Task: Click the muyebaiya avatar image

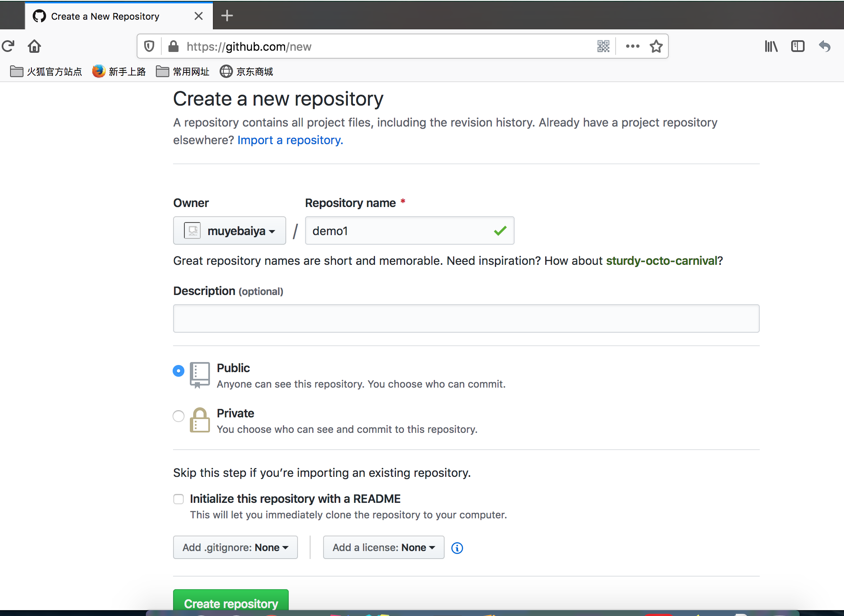Action: (x=193, y=230)
